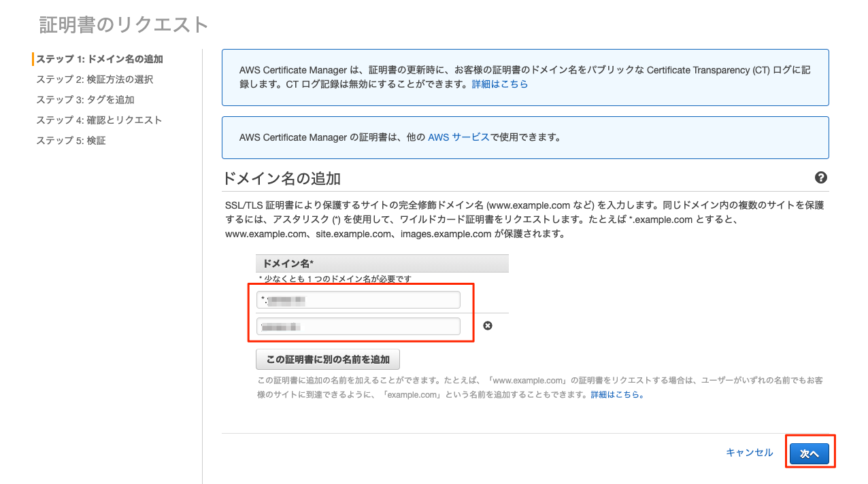The image size is (868, 484).
Task: Click the ドメイン名の追加 section heading
Action: pyautogui.click(x=281, y=179)
